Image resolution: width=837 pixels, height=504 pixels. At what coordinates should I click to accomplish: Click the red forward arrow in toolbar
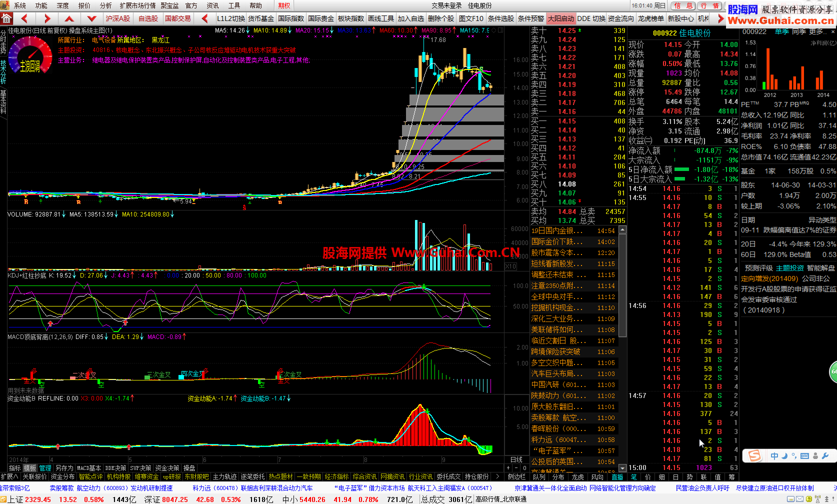point(47,18)
